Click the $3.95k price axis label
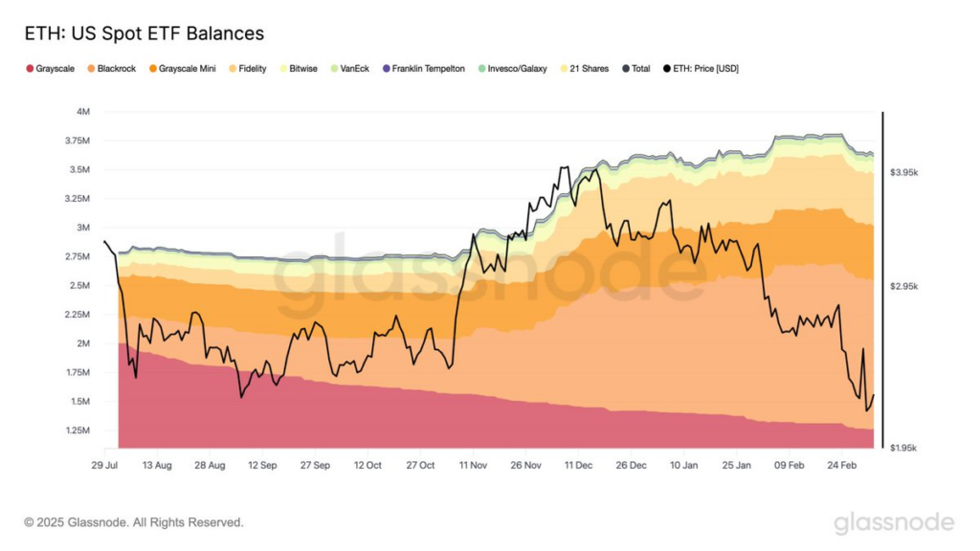980x551 pixels. pos(904,173)
